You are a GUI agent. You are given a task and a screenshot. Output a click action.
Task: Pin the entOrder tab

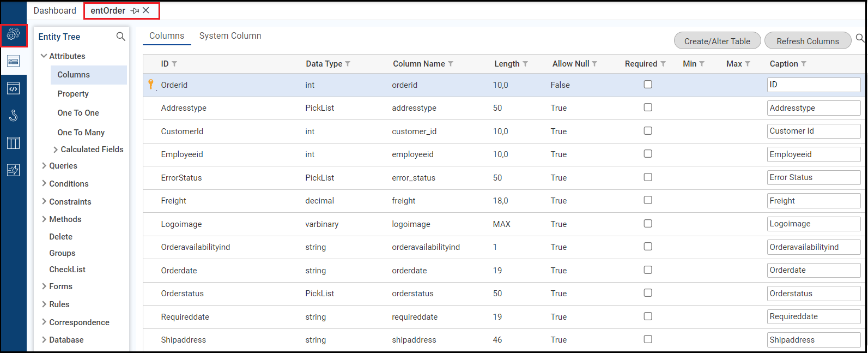coord(135,11)
